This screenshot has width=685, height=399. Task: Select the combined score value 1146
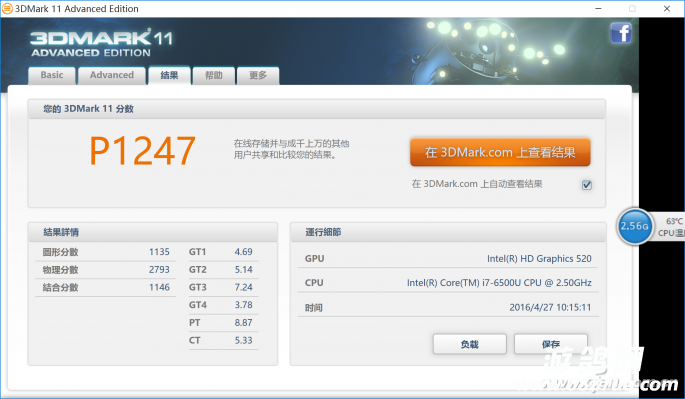pos(159,287)
